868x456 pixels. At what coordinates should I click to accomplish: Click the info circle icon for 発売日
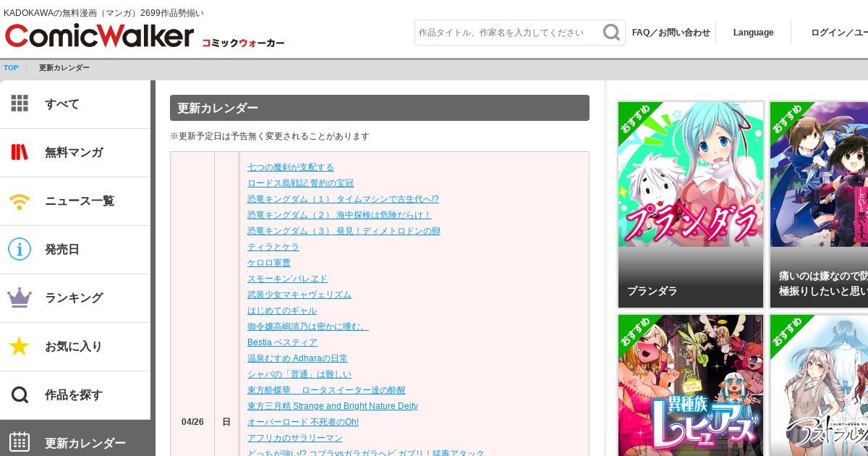point(20,249)
